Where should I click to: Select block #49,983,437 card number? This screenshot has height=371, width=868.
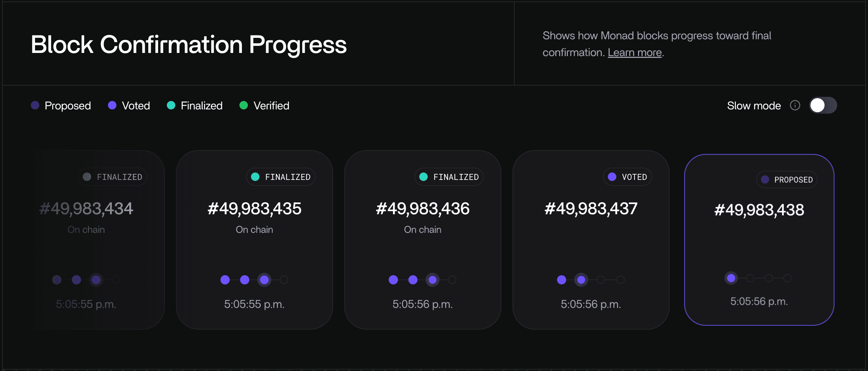(x=591, y=209)
